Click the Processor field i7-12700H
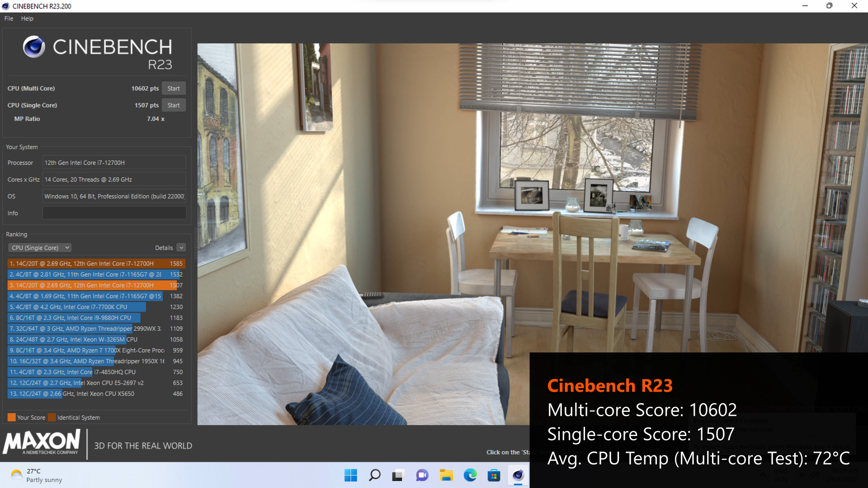The height and width of the screenshot is (488, 868). (x=114, y=163)
